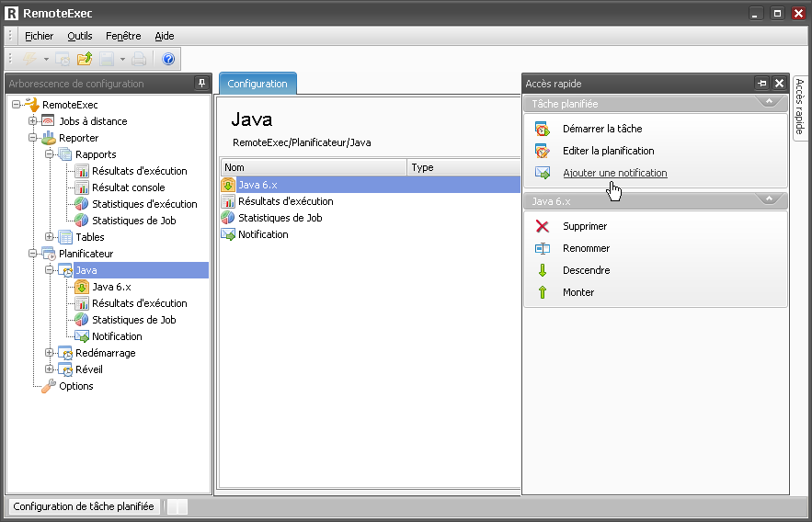812x522 pixels.
Task: Expand the Jobs à distance node
Action: [32, 121]
